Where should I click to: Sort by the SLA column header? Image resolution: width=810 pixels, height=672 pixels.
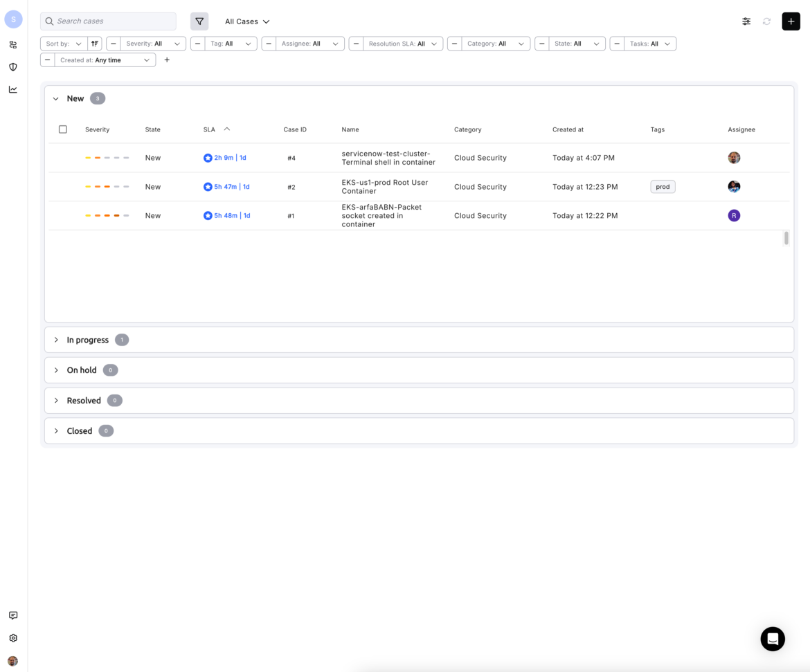(x=209, y=129)
